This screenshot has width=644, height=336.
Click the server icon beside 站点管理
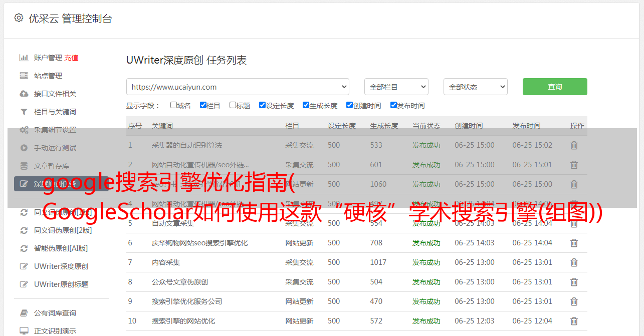point(24,76)
